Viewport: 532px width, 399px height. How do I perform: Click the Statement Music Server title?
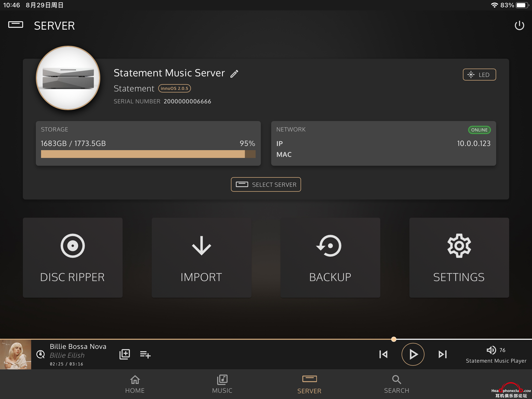pyautogui.click(x=169, y=73)
